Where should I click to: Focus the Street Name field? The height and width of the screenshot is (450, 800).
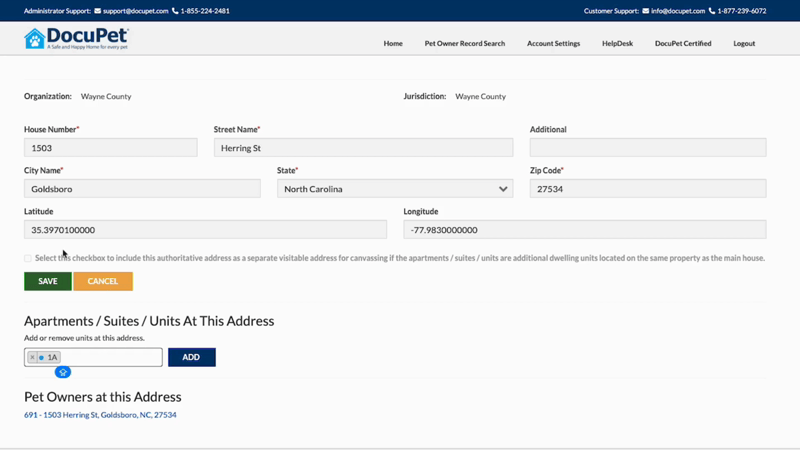point(363,148)
